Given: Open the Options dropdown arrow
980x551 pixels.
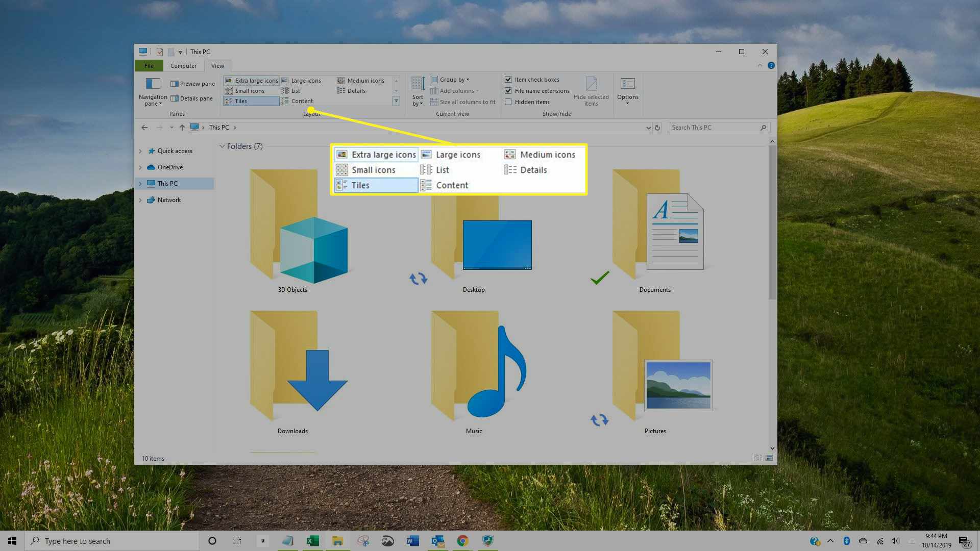Looking at the screenshot, I should (627, 104).
